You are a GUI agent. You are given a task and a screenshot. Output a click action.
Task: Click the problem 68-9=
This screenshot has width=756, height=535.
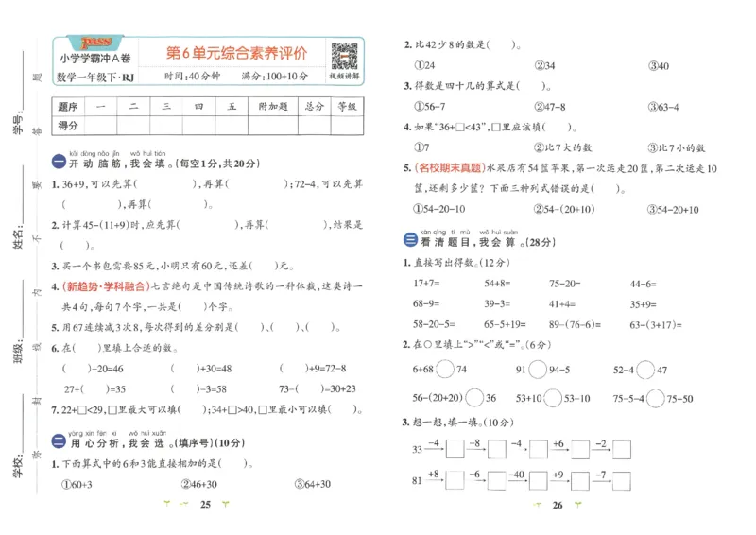426,304
